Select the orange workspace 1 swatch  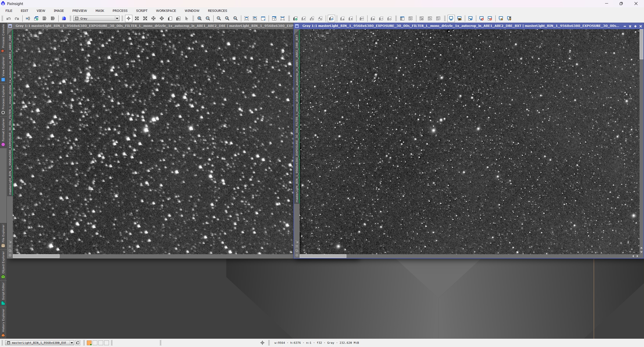click(x=89, y=343)
